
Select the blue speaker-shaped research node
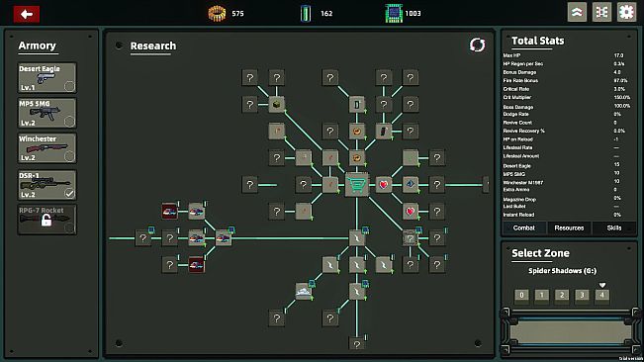click(411, 185)
